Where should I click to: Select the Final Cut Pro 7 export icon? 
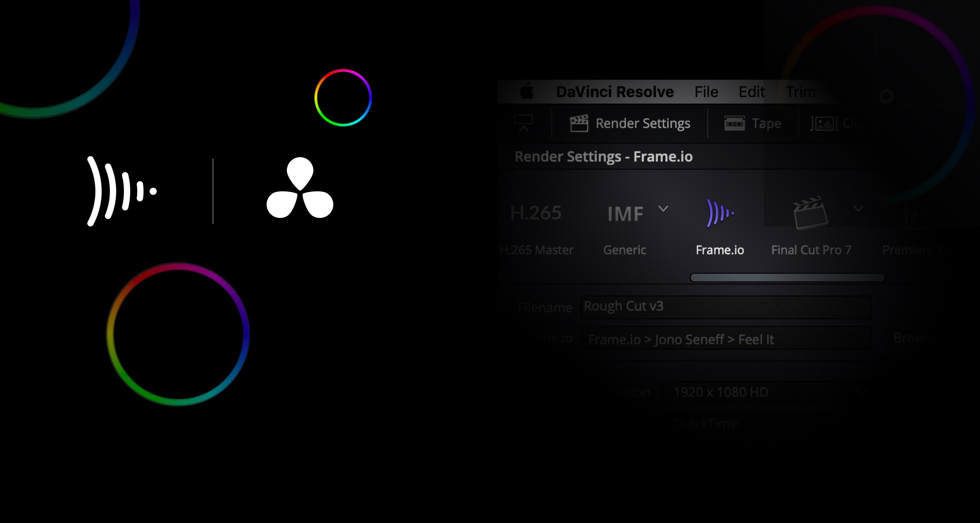[x=811, y=213]
